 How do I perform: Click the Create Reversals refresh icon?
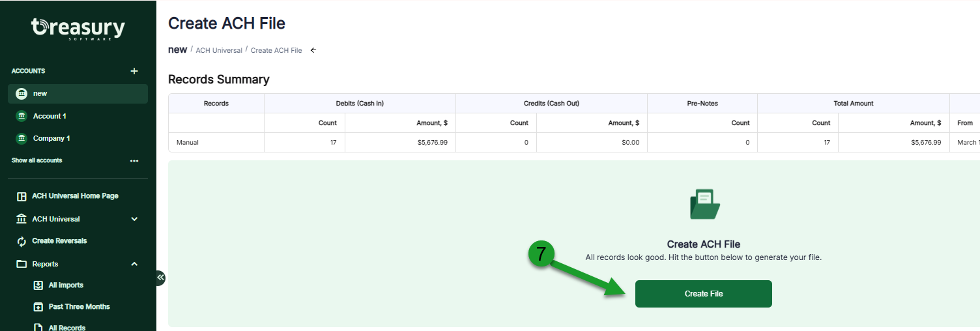pyautogui.click(x=22, y=241)
